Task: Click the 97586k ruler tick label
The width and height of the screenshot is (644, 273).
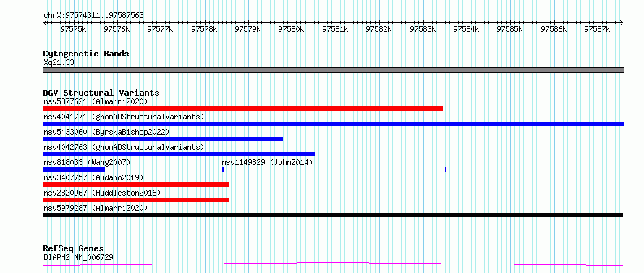Action: [554, 29]
